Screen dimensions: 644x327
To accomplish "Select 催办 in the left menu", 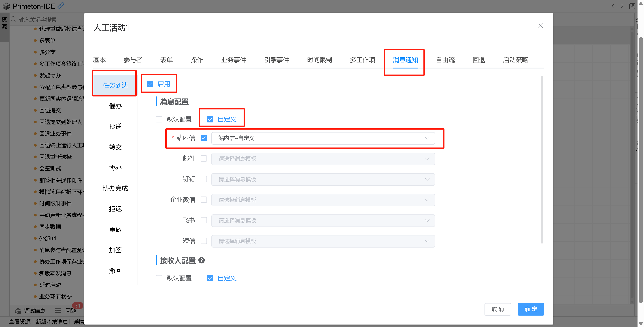I will pyautogui.click(x=115, y=106).
